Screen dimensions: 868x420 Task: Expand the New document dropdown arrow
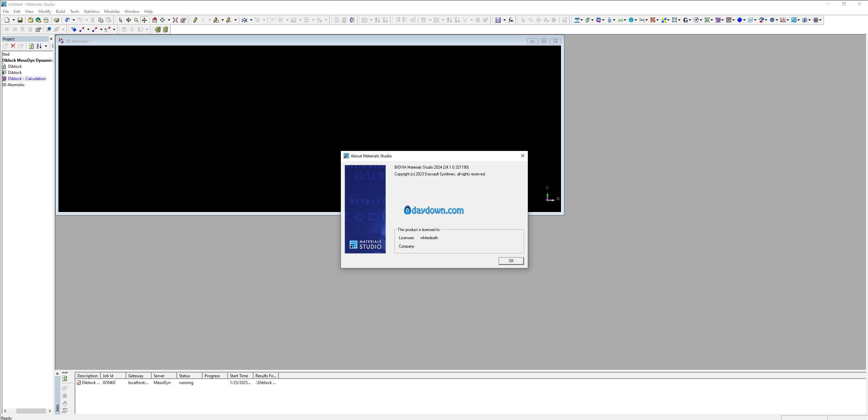pos(14,20)
